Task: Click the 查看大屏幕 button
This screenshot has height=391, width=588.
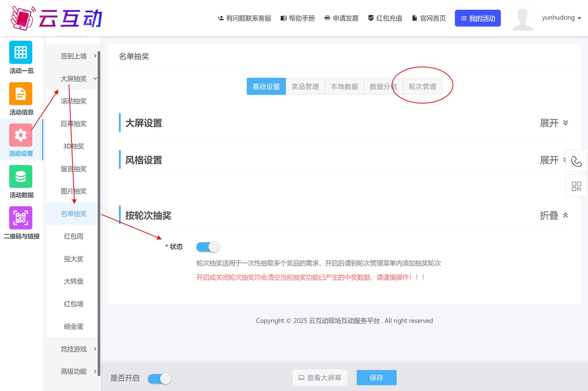Action: pos(320,378)
